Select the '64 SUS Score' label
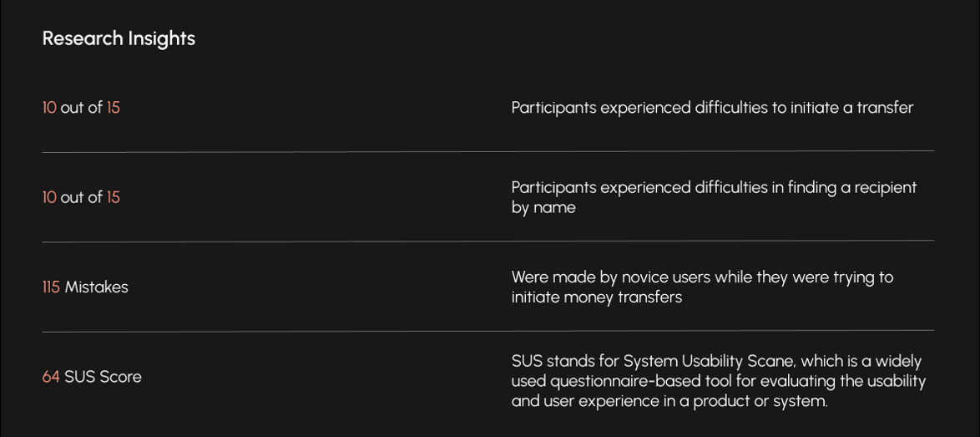 click(x=92, y=377)
